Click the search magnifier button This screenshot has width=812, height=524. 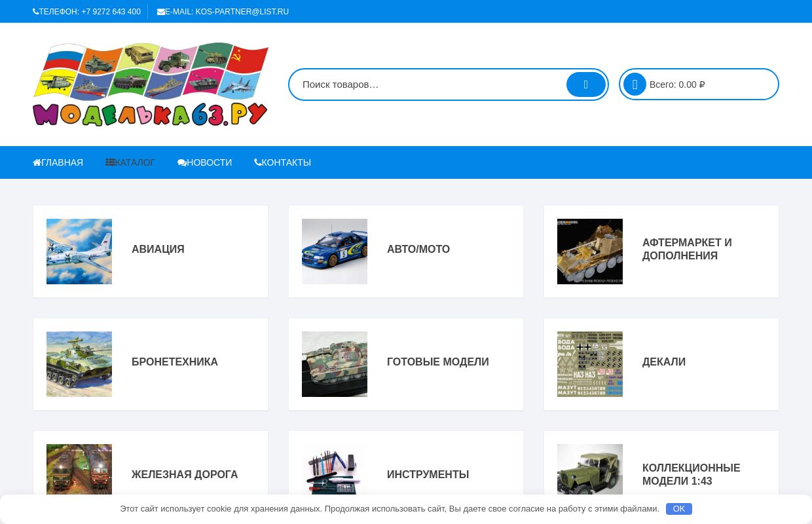585,84
